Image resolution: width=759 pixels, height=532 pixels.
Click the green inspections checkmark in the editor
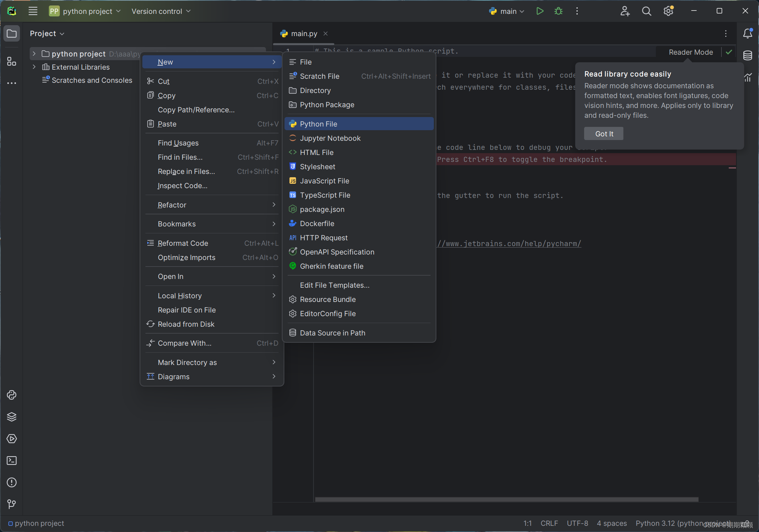pyautogui.click(x=729, y=52)
